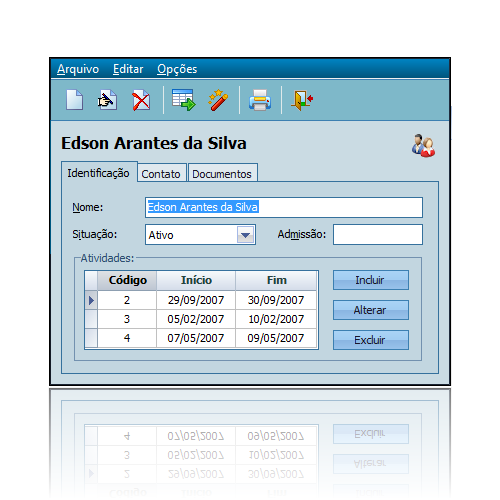Click the Excluir button

pyautogui.click(x=371, y=340)
